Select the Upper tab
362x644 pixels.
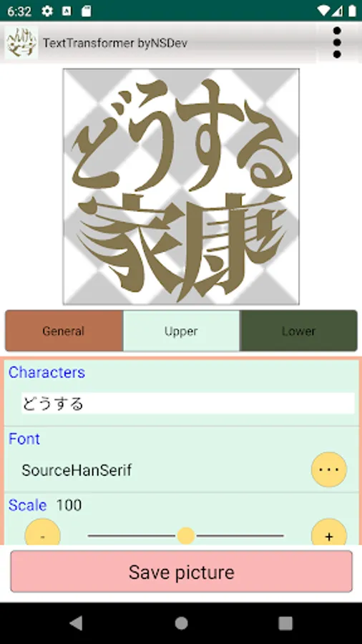(181, 331)
